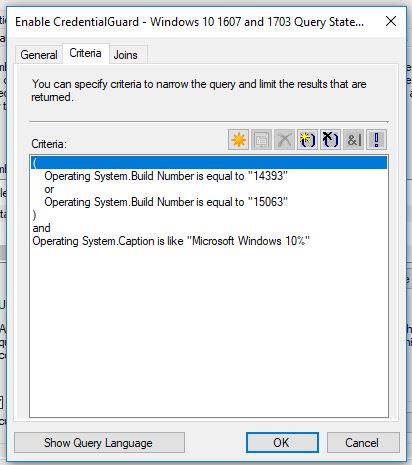Select the Caption like "Microsoft Windows 10%" criterion

pyautogui.click(x=171, y=241)
